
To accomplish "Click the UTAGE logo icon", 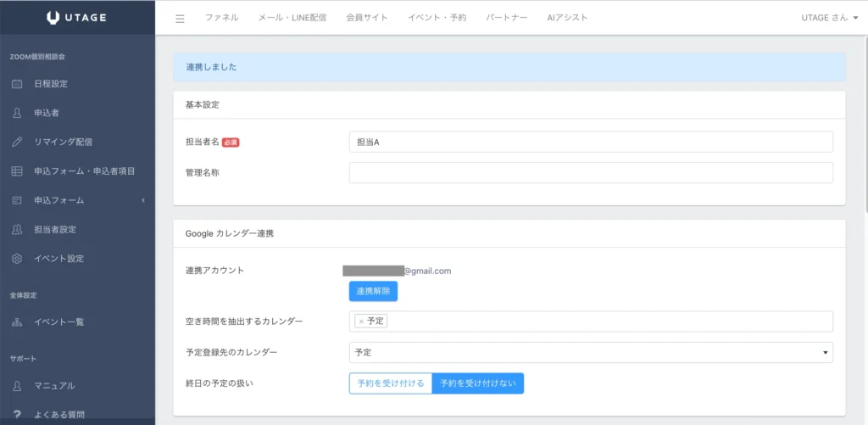I will tap(53, 18).
